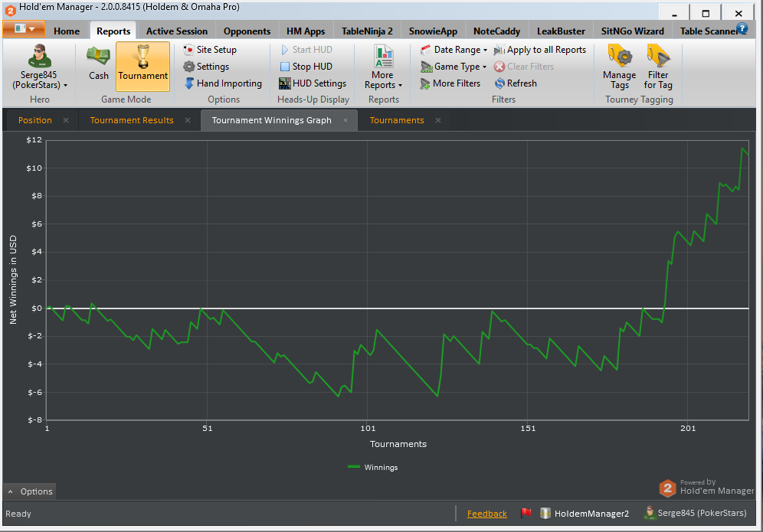763x532 pixels.
Task: Click the Hold'em Manager logo in title bar
Action: click(10, 10)
